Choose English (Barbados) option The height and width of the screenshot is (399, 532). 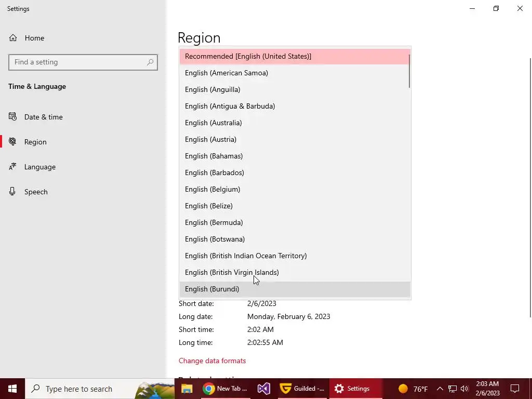tap(295, 172)
